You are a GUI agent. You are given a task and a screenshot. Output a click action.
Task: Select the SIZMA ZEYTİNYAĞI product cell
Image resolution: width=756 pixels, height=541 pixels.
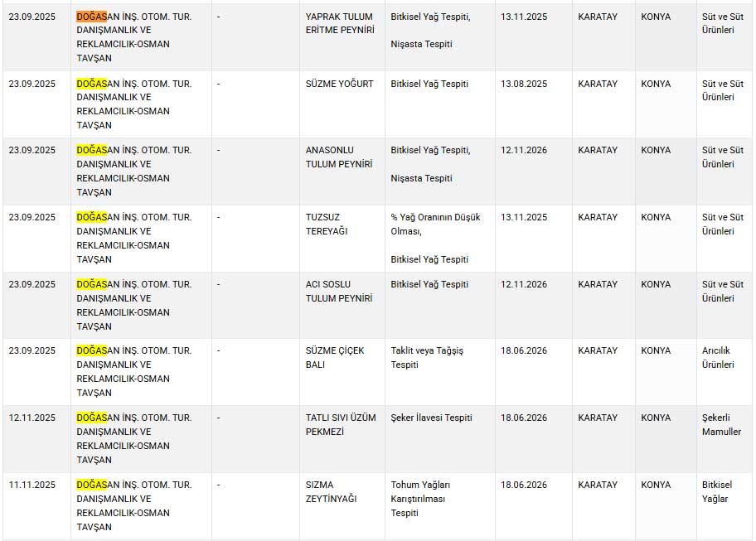click(331, 491)
